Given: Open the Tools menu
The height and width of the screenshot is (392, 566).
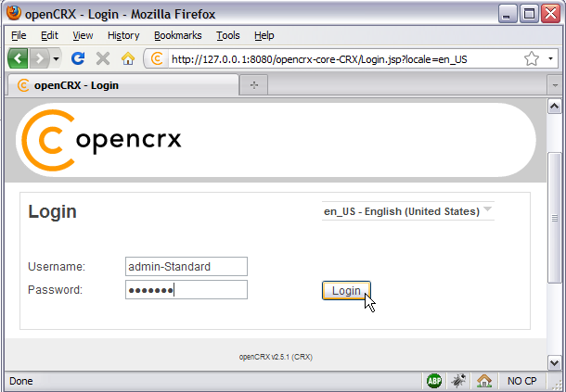Looking at the screenshot, I should coord(227,35).
